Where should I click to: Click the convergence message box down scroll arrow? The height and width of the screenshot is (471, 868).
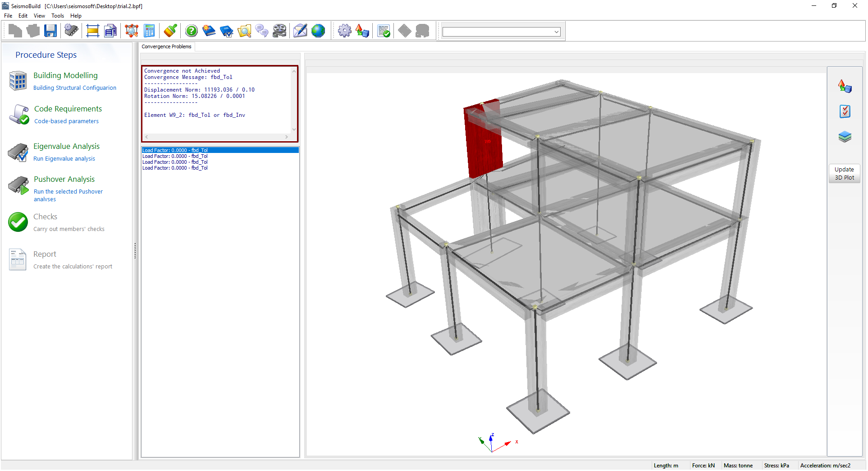pos(294,129)
